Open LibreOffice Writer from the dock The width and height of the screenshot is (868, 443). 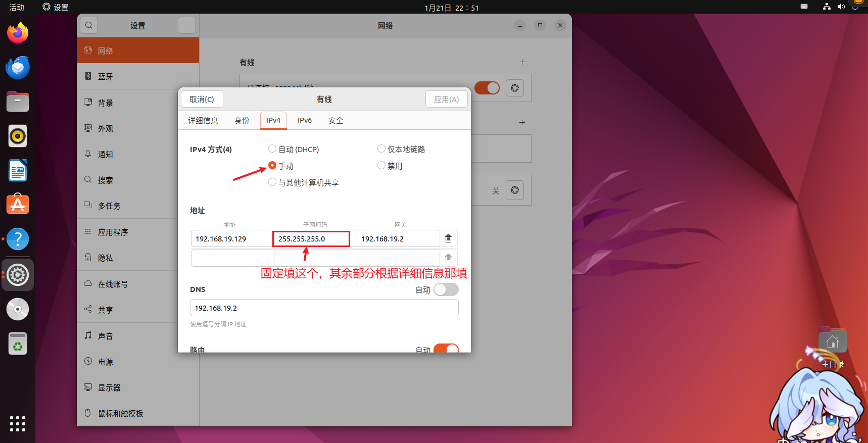coord(18,171)
